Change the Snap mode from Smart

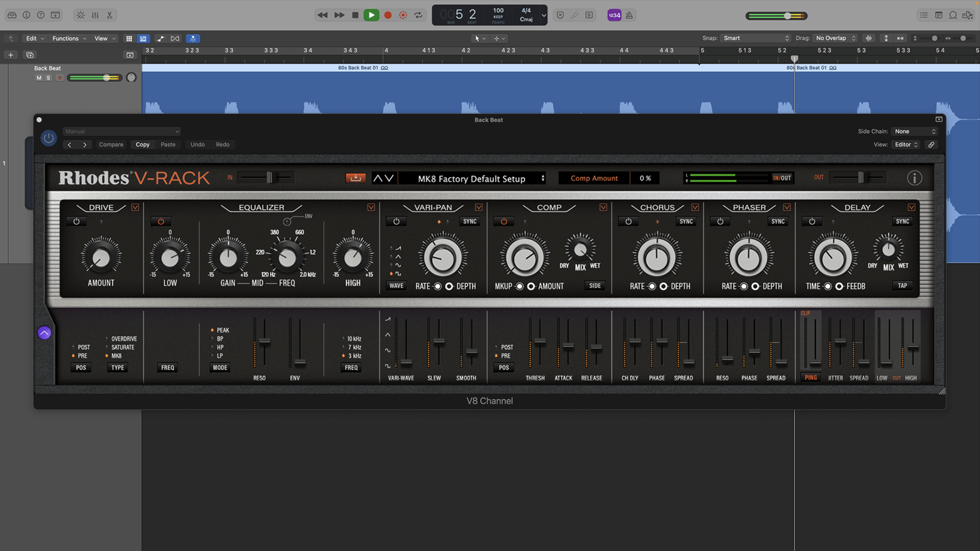pyautogui.click(x=755, y=38)
